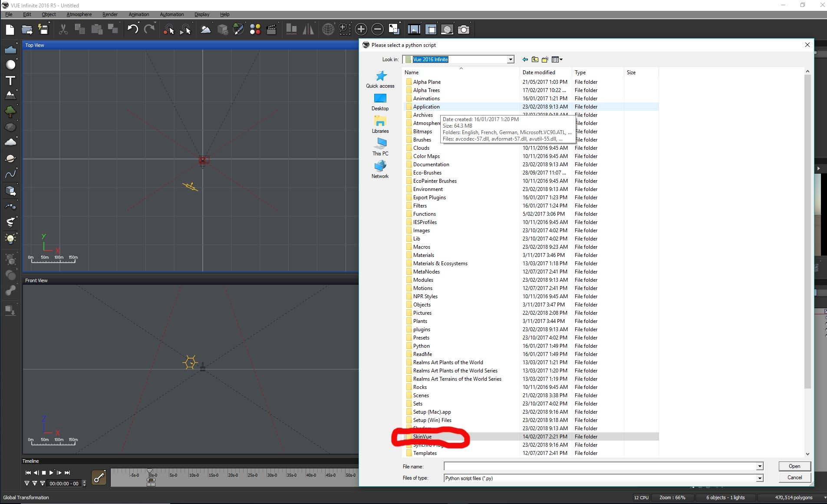Click the light bulb tool icon

tap(10, 238)
